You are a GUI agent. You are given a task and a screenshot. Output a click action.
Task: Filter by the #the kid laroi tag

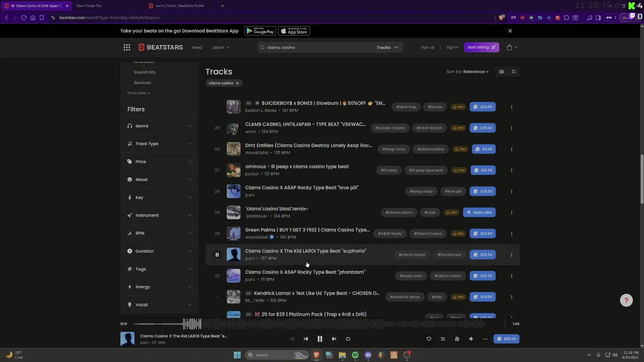tap(449, 254)
